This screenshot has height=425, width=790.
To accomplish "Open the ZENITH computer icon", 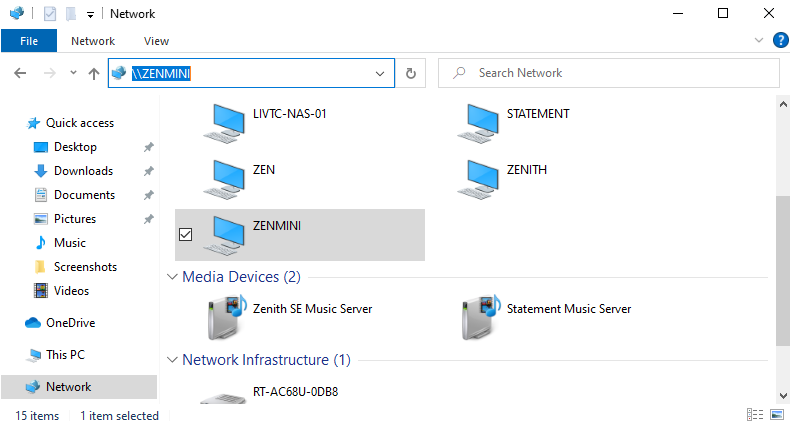I will [478, 179].
